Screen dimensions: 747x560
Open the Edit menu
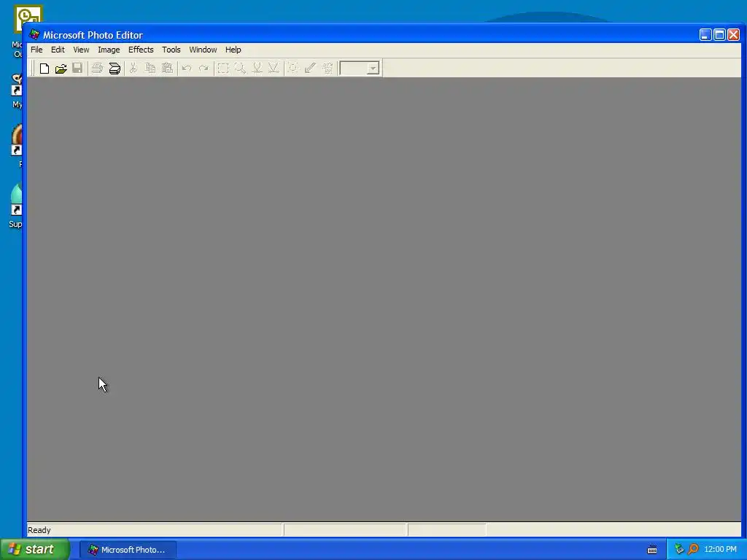58,50
